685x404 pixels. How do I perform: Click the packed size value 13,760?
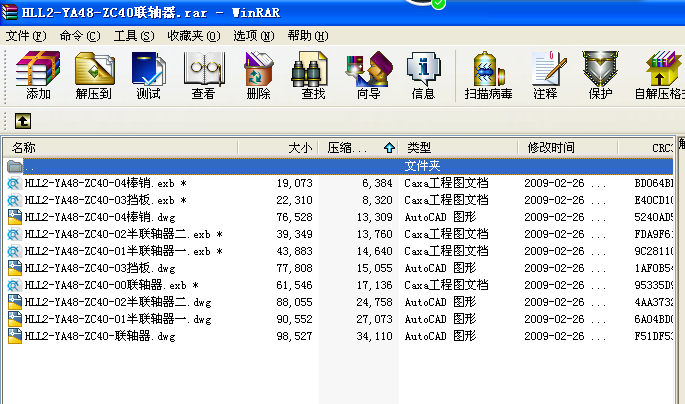pyautogui.click(x=374, y=235)
